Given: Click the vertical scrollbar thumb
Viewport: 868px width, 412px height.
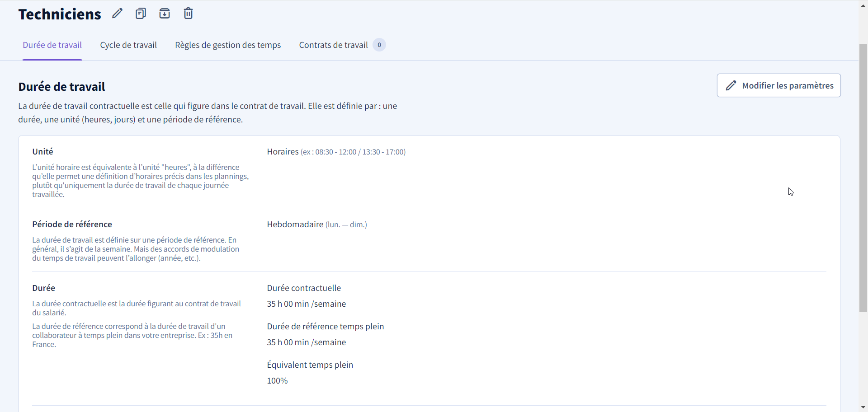Looking at the screenshot, I should tap(863, 178).
